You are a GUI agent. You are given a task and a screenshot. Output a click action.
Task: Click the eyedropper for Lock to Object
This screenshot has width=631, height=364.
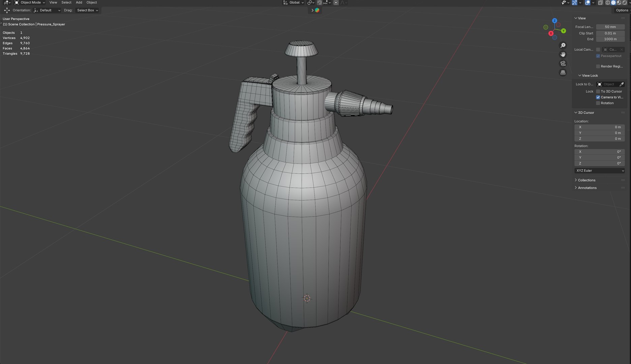[622, 84]
